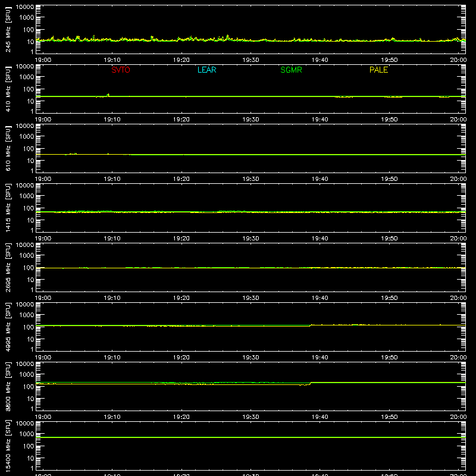Click the red SVTO station label
Viewport: 476px width, 476px height.
pyautogui.click(x=121, y=70)
